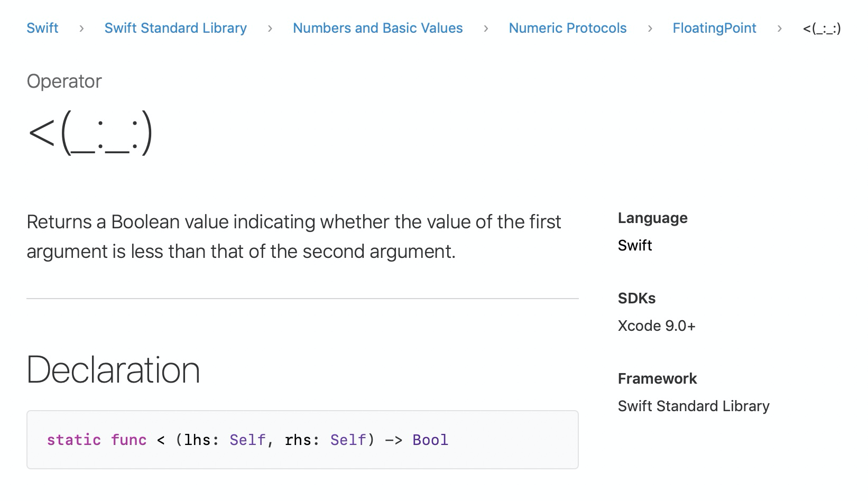This screenshot has height=501, width=868.
Task: Click the chevron right after Swift breadcrumb
Action: pyautogui.click(x=81, y=29)
